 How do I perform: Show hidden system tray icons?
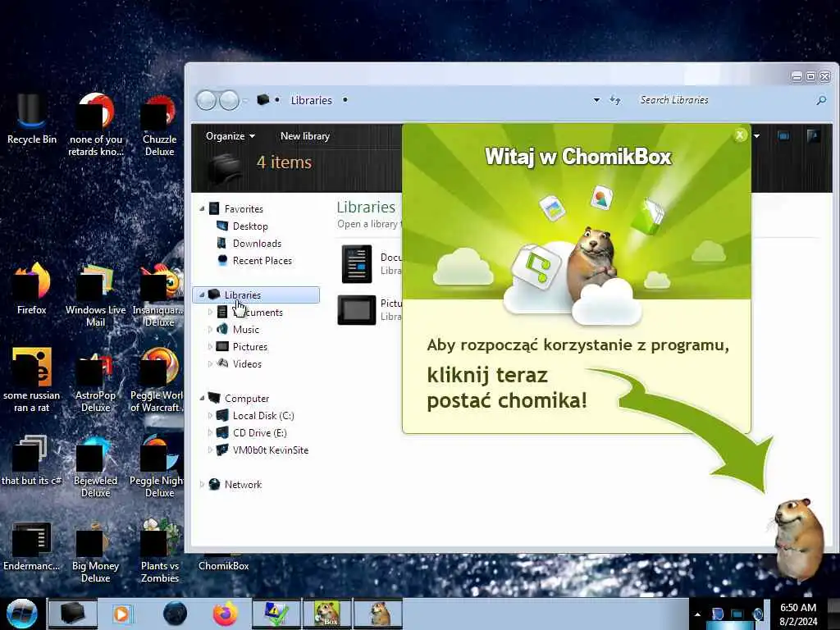coord(697,614)
